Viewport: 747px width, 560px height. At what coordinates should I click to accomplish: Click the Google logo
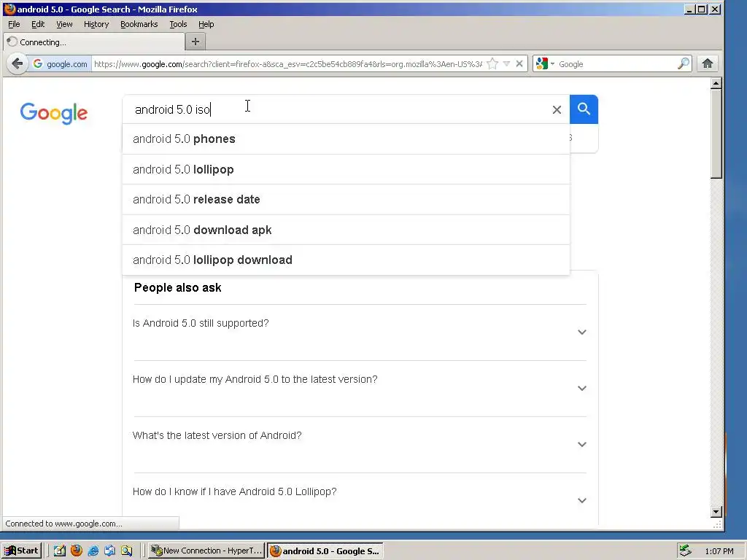(54, 113)
